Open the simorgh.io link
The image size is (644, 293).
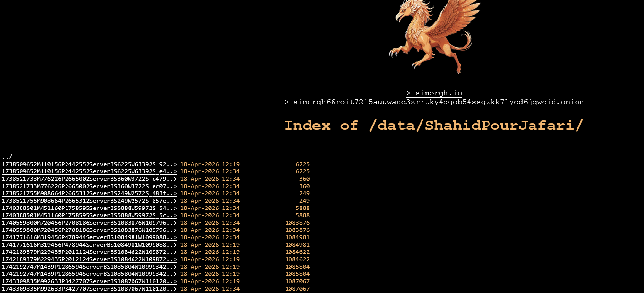pos(434,93)
